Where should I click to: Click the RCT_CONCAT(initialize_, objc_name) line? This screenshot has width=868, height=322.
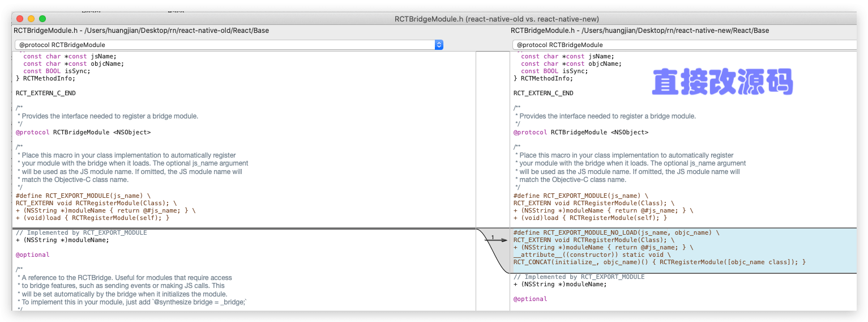[660, 262]
